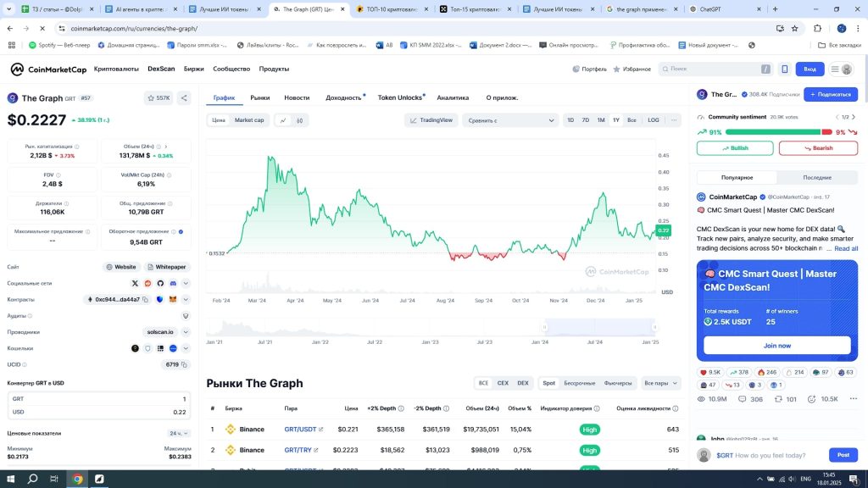This screenshot has width=868, height=488.
Task: Click the Подписаться button
Action: coord(831,95)
